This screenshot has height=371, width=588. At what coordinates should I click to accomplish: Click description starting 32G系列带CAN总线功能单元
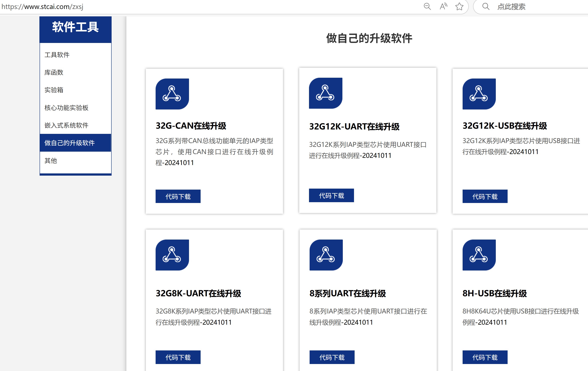tap(214, 151)
